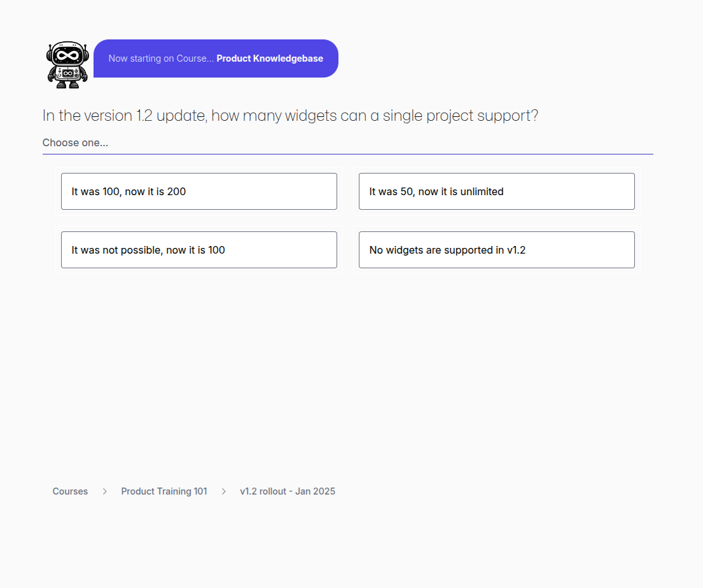The width and height of the screenshot is (703, 588).
Task: Pick "It was not possible, now it is 100"
Action: tap(198, 250)
